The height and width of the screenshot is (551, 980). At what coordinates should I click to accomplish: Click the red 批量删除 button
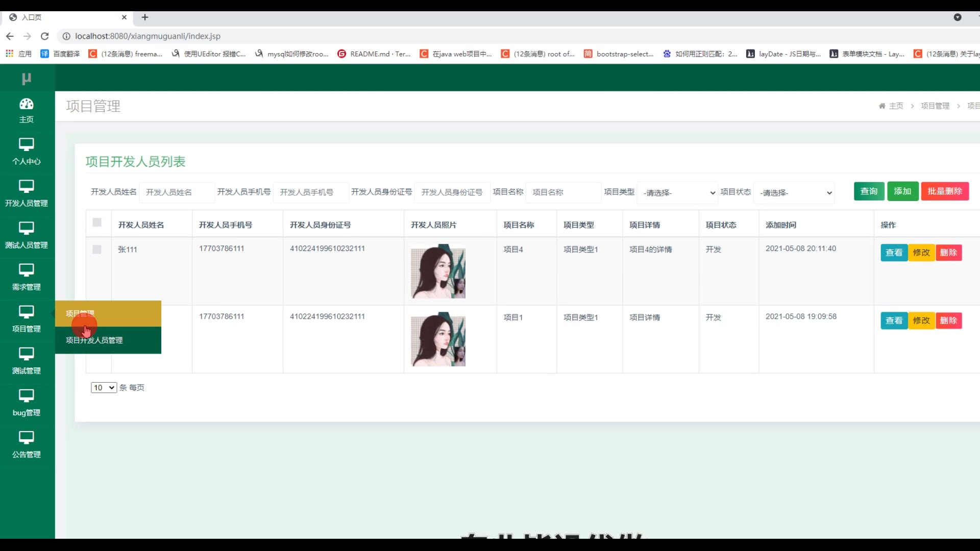pyautogui.click(x=944, y=191)
